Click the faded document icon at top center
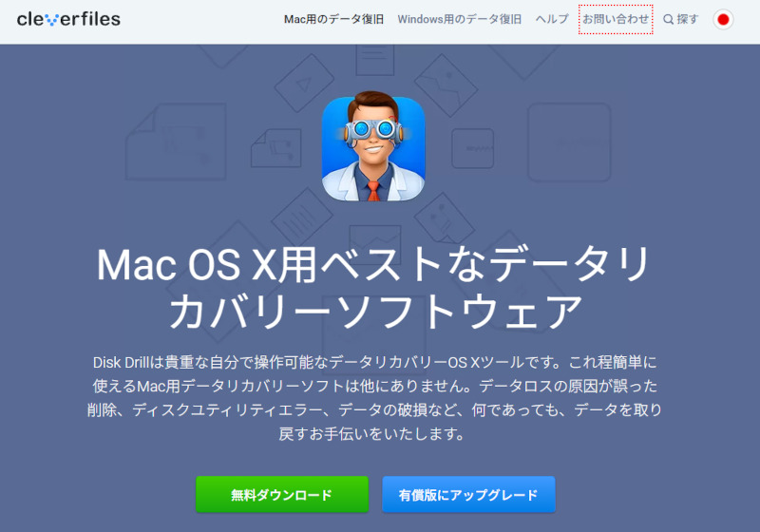Screen dimensions: 760x532 tap(374, 60)
